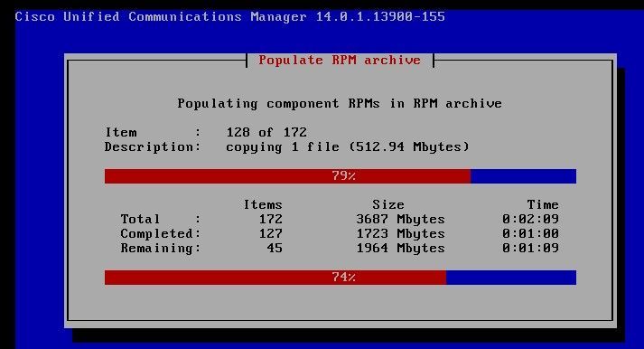This screenshot has width=644, height=349.
Task: Click 'Populating component RPMs in RPM archive' text
Action: (340, 104)
